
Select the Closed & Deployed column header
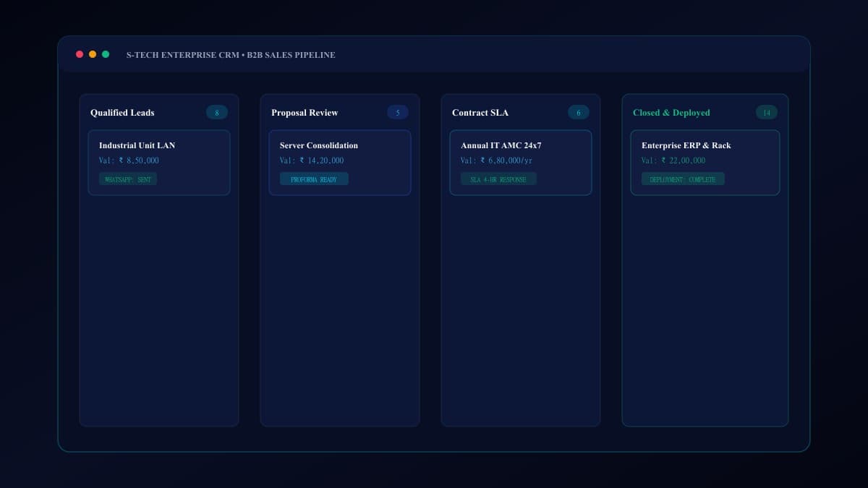pos(671,113)
